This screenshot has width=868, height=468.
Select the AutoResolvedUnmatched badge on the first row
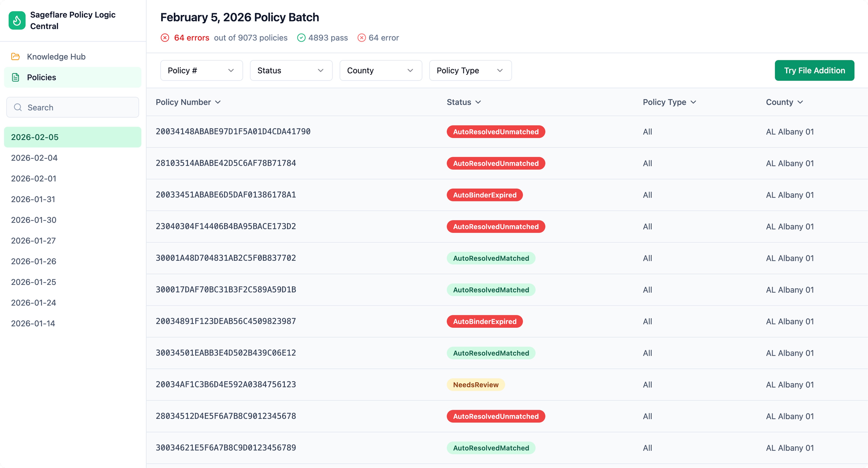[x=495, y=131]
